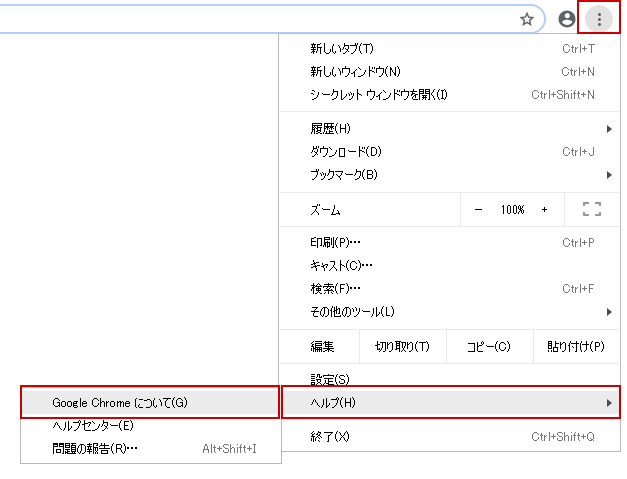Screen dimensions: 627x479
Task: Open ダウンロード(D) menu item
Action: click(449, 152)
